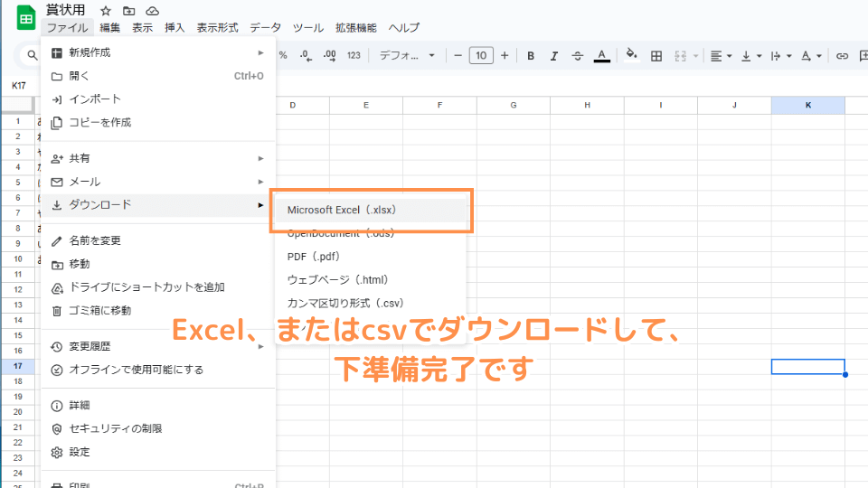This screenshot has width=868, height=488.
Task: Open 設定 from the file menu
Action: (x=158, y=452)
